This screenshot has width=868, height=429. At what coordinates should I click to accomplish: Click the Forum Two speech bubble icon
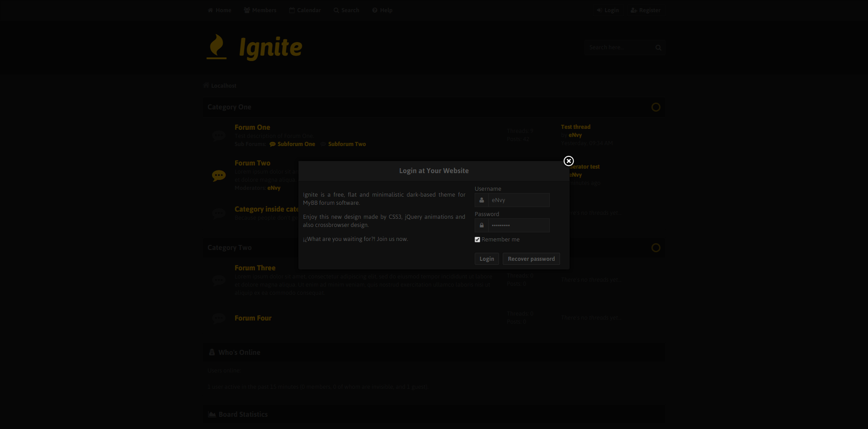219,175
